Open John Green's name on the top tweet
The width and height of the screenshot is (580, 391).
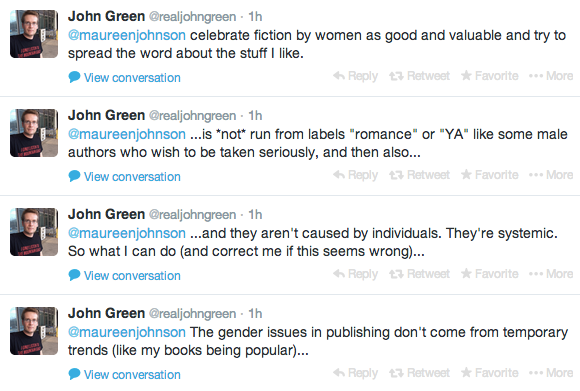(x=107, y=17)
